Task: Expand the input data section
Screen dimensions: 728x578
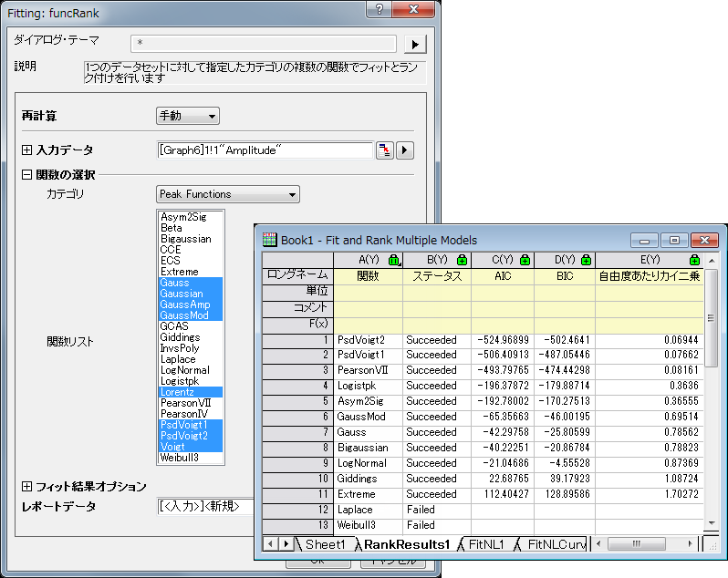Action: point(26,150)
